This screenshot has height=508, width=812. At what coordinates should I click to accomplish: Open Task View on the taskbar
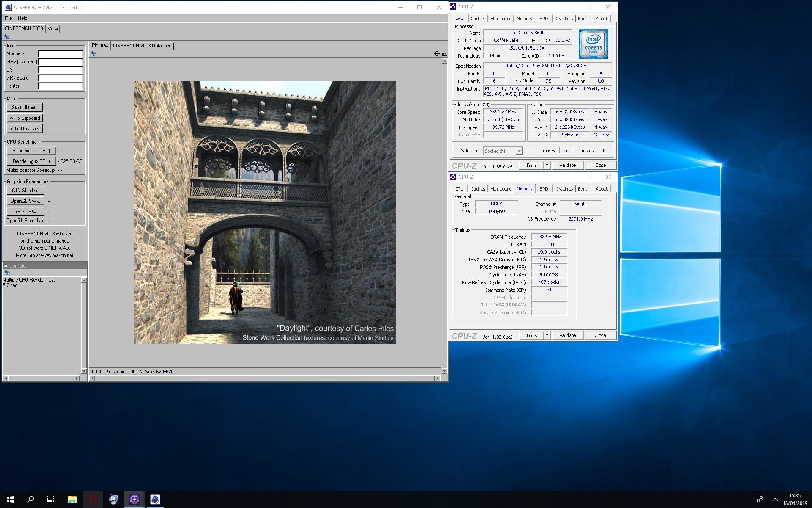click(x=51, y=500)
